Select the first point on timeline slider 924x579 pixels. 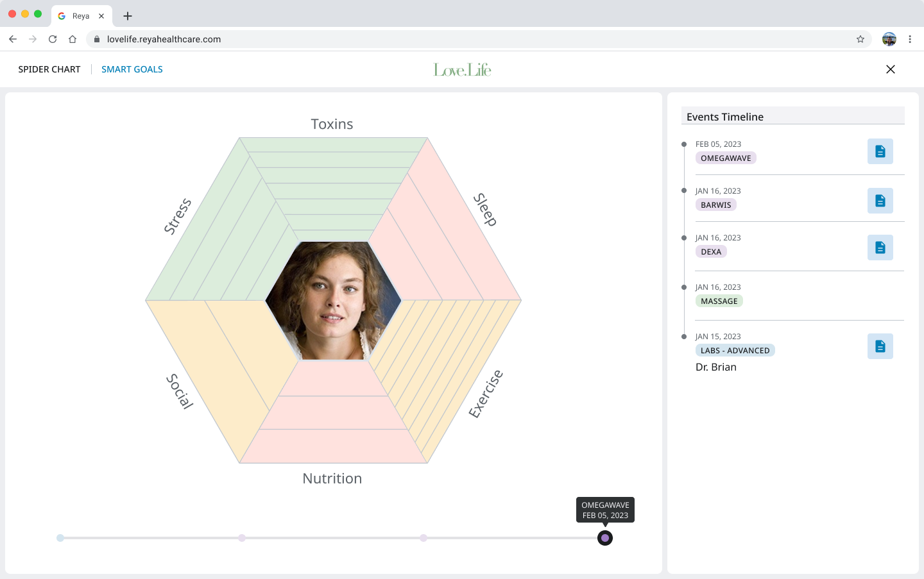(60, 538)
